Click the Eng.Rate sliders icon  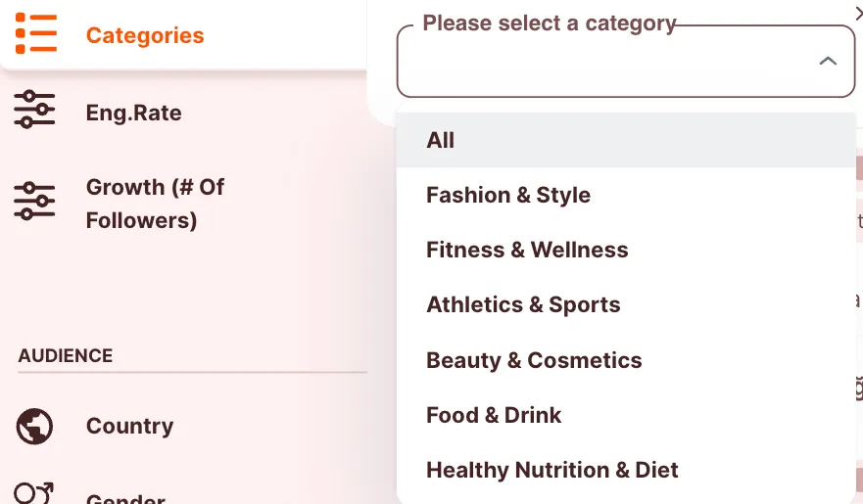tap(34, 110)
